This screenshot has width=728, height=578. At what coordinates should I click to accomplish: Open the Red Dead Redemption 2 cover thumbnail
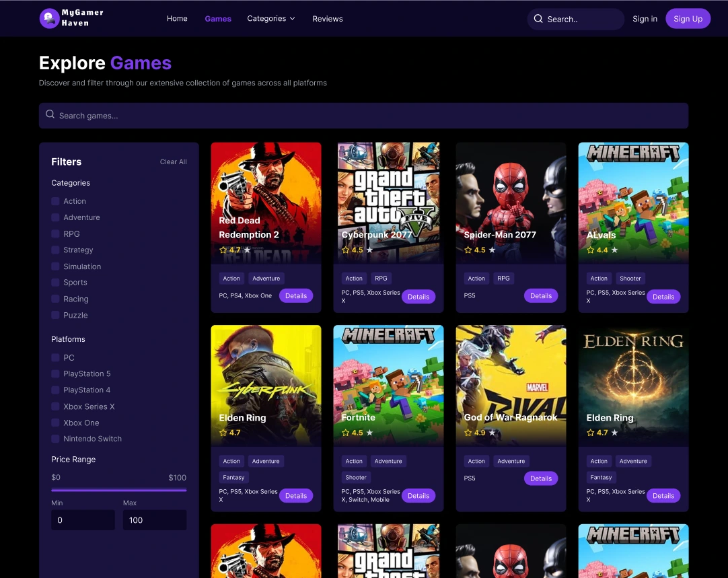point(266,203)
